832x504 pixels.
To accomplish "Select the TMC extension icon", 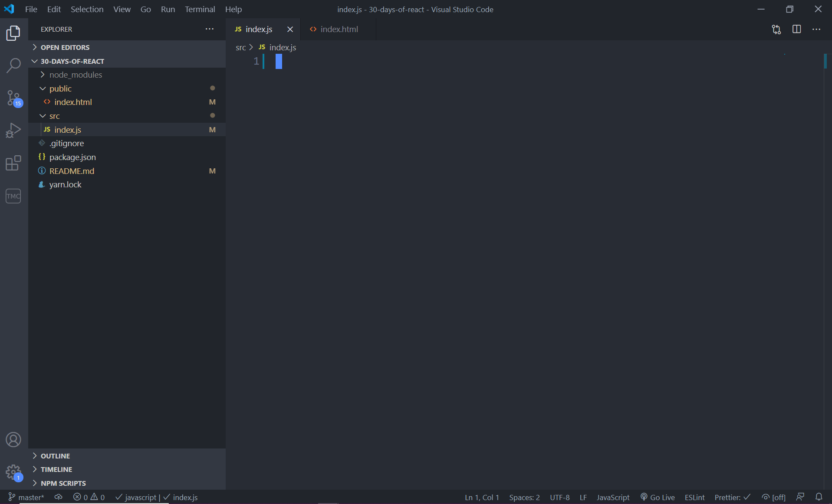I will 13,196.
